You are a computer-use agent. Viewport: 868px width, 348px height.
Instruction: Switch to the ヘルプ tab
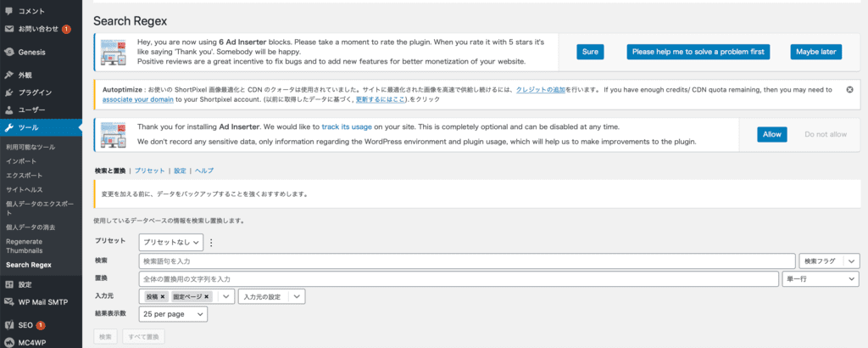pos(204,171)
